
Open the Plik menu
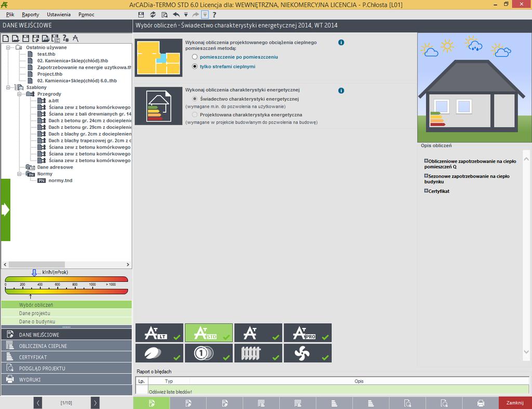click(x=10, y=15)
